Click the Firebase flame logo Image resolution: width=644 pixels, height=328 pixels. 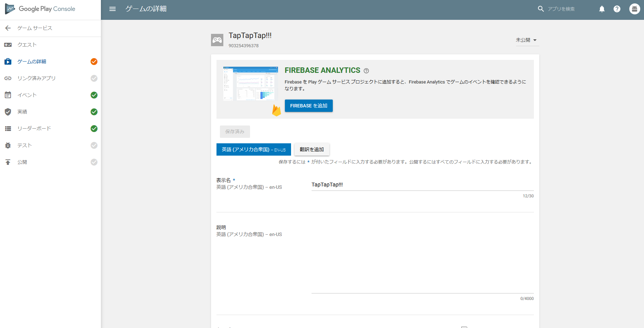(x=276, y=110)
